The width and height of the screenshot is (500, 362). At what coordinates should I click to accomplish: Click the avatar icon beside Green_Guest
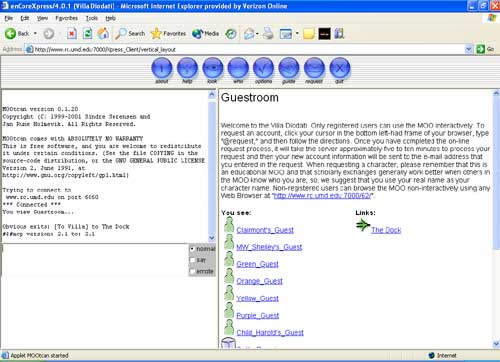[x=229, y=259]
